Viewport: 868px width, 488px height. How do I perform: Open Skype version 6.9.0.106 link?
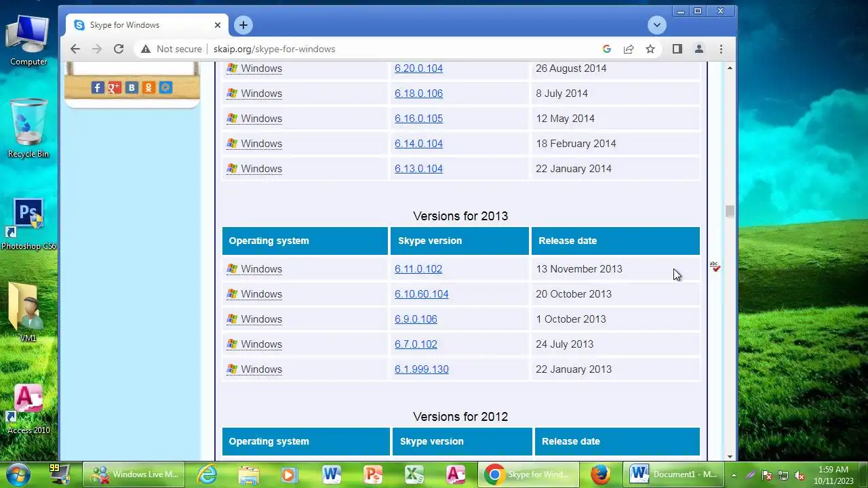[x=416, y=319]
